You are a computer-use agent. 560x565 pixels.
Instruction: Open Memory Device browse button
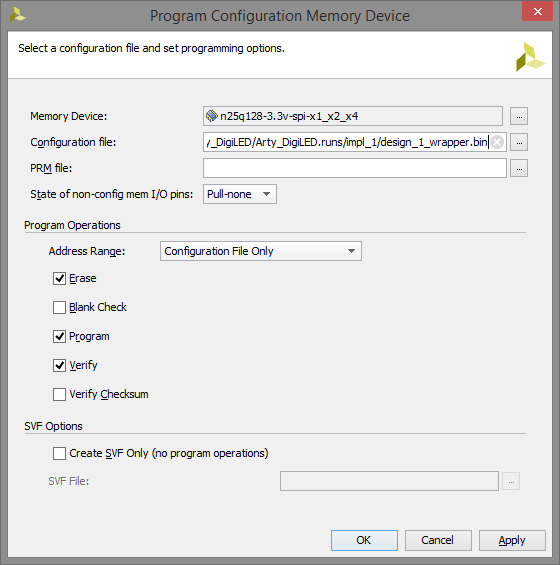point(519,116)
